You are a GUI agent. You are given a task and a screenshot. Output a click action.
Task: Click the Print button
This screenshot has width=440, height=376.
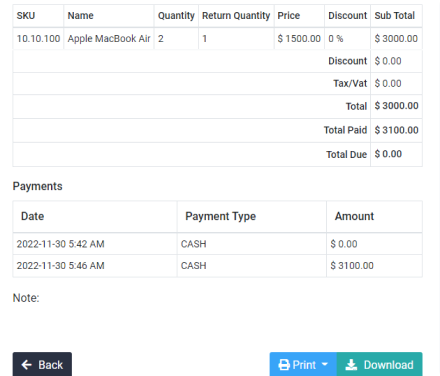click(x=303, y=364)
